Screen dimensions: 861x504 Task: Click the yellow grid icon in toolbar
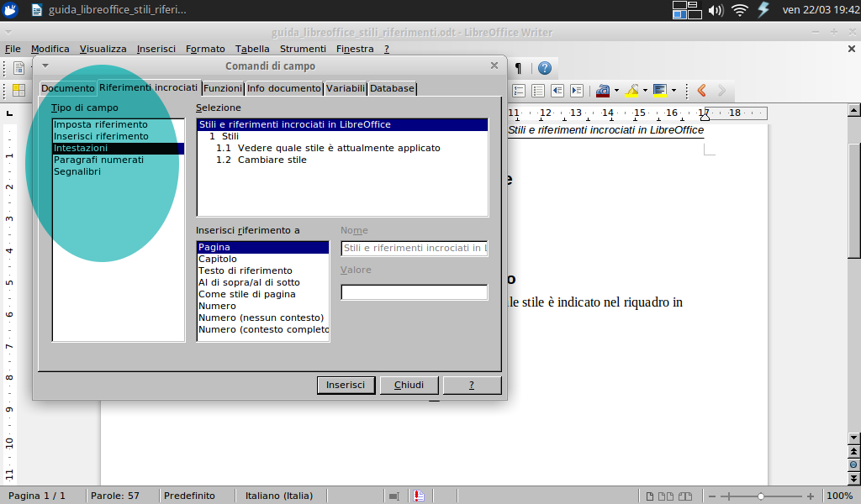(x=18, y=91)
